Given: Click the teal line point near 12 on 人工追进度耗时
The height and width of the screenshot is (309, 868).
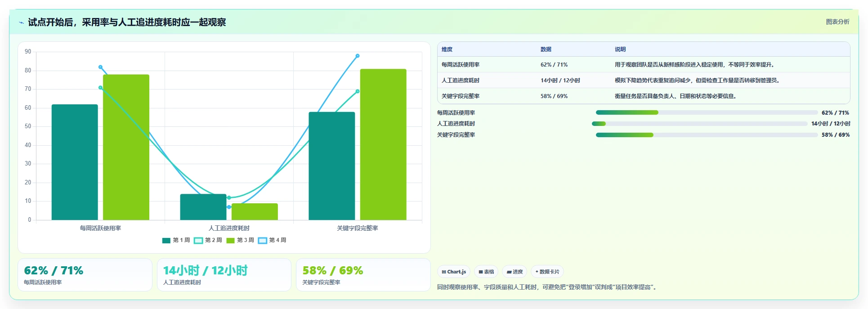Looking at the screenshot, I should [229, 197].
